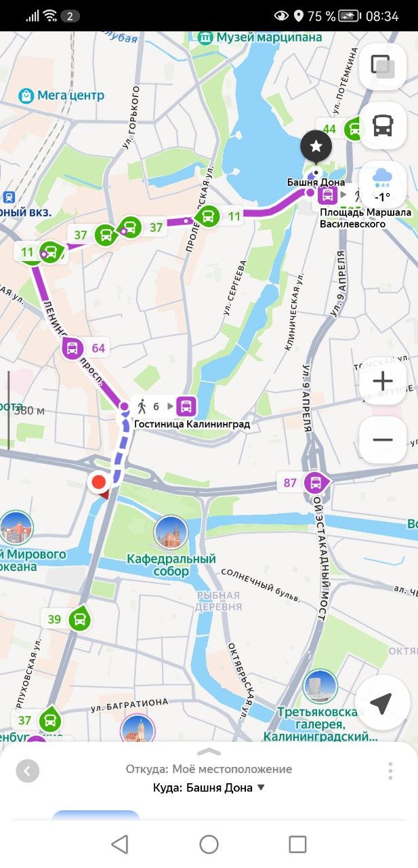
Task: Select the green bus 39 marker
Action: [79, 618]
